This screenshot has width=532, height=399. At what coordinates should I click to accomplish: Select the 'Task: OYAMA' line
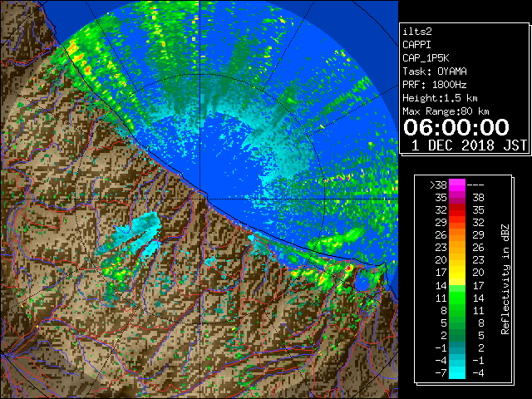coord(435,71)
